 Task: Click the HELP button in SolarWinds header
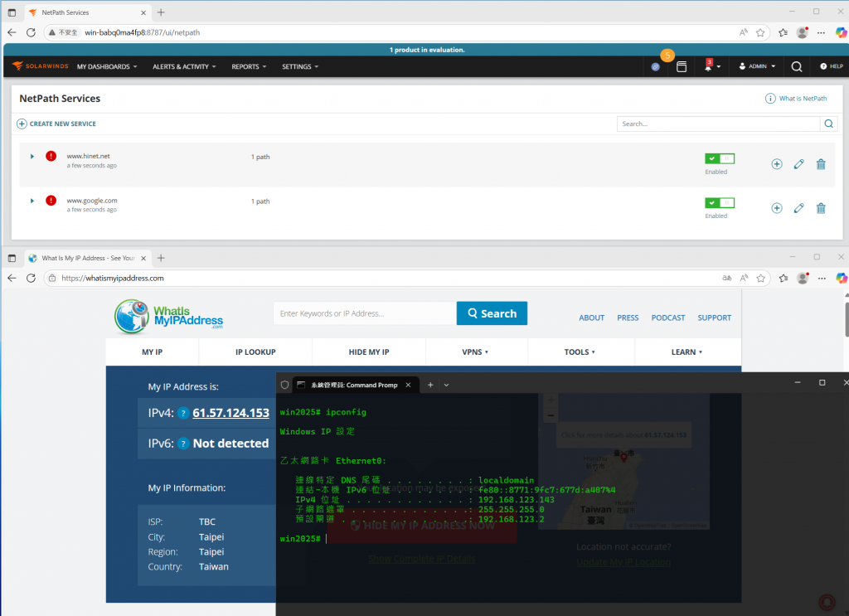click(831, 66)
